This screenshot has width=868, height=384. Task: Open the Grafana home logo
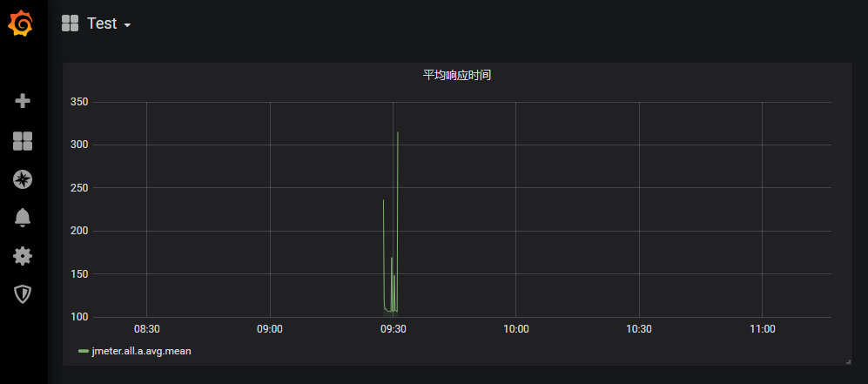20,24
